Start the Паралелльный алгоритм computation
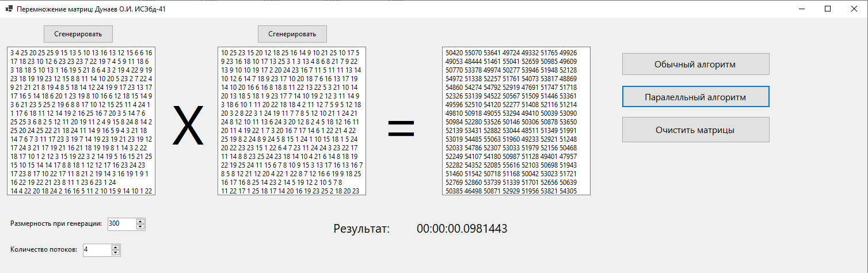This screenshot has height=273, width=868. (x=695, y=97)
